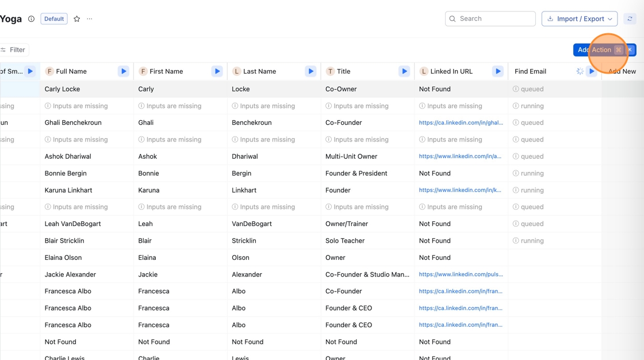Select the Bergin last name cell

click(x=274, y=173)
